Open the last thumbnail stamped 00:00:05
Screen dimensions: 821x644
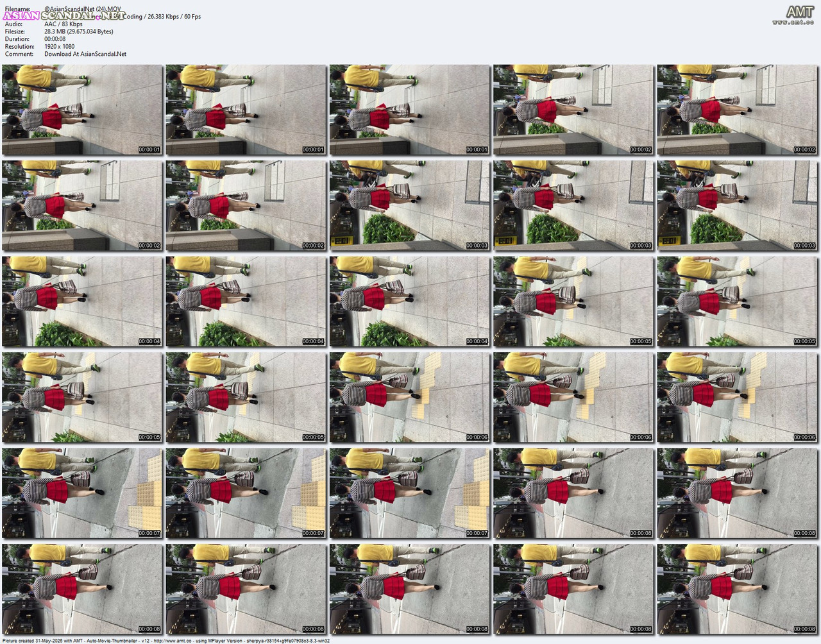pos(246,397)
